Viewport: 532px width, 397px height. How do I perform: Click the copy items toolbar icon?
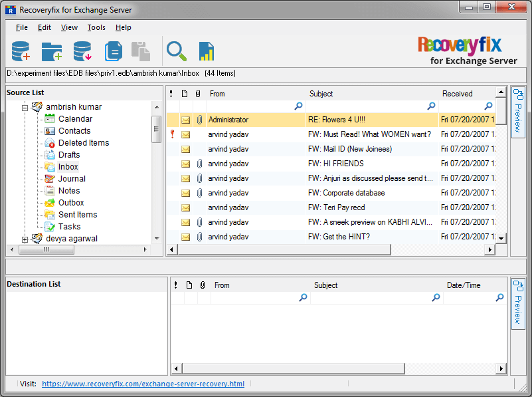tap(114, 51)
